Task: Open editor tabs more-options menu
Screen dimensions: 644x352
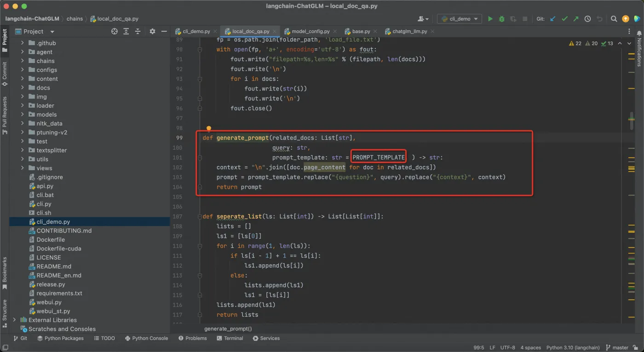Action: point(629,31)
